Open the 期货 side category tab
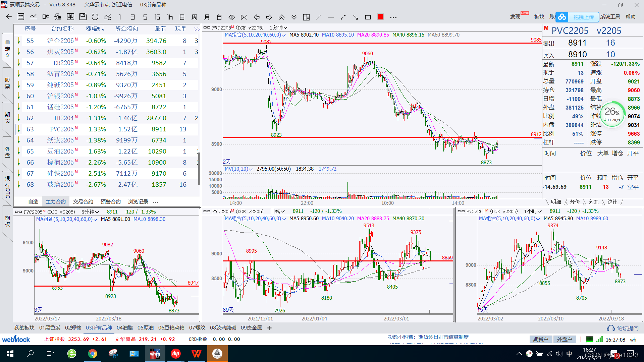 point(7,117)
